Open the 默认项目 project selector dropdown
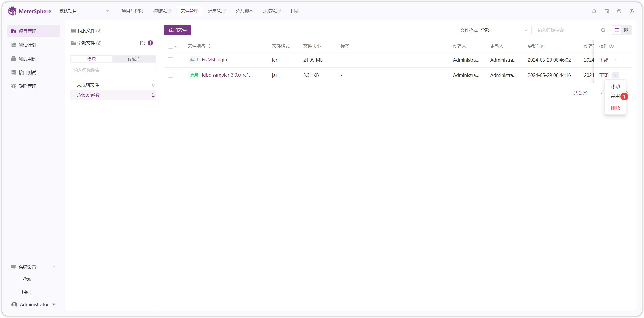Screen dimensions: 644x318 click(x=84, y=11)
